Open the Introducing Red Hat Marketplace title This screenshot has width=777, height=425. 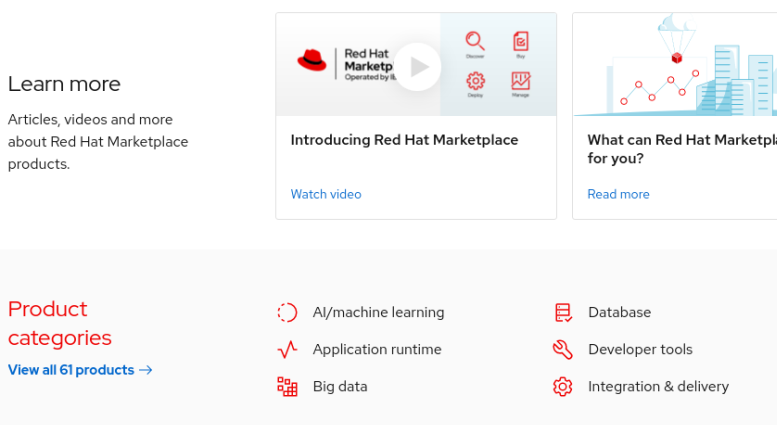[x=404, y=140]
